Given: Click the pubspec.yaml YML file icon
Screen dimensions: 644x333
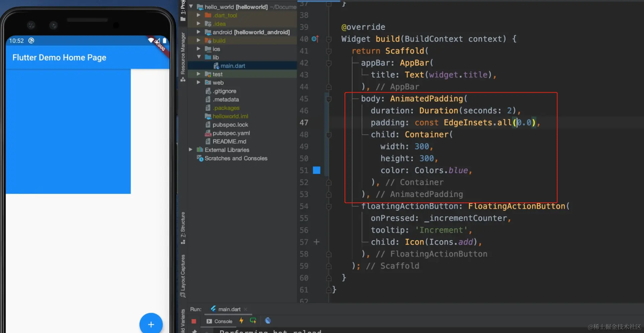Looking at the screenshot, I should [x=208, y=133].
